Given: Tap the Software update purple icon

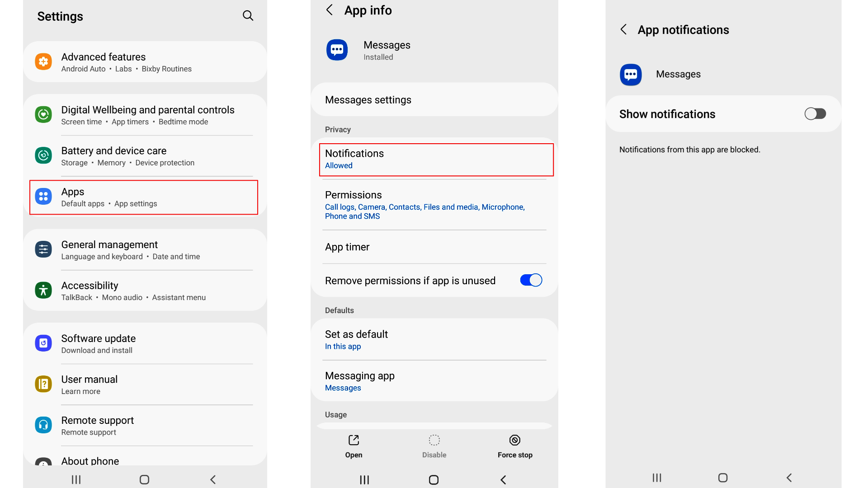Looking at the screenshot, I should point(43,343).
